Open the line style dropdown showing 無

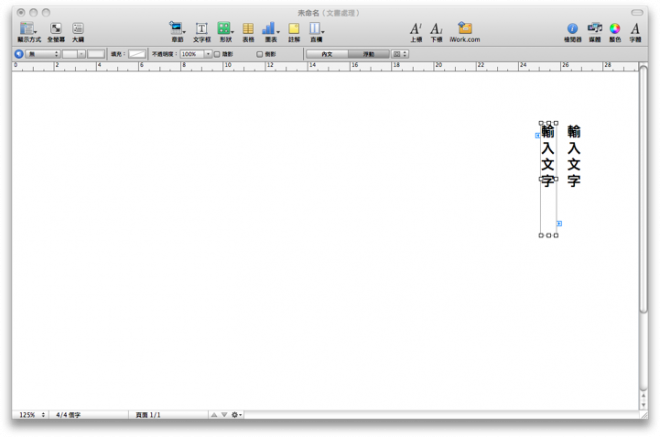tap(43, 53)
